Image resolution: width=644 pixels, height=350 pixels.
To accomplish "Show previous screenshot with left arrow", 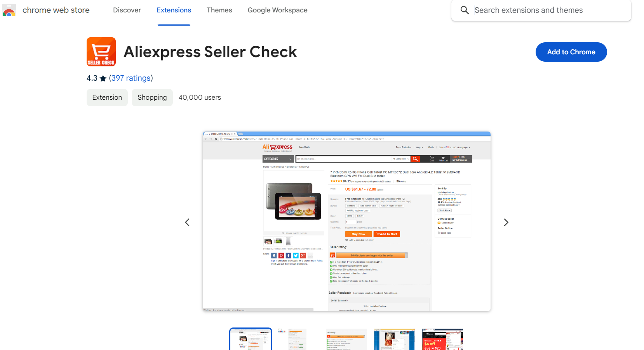I will [x=187, y=222].
